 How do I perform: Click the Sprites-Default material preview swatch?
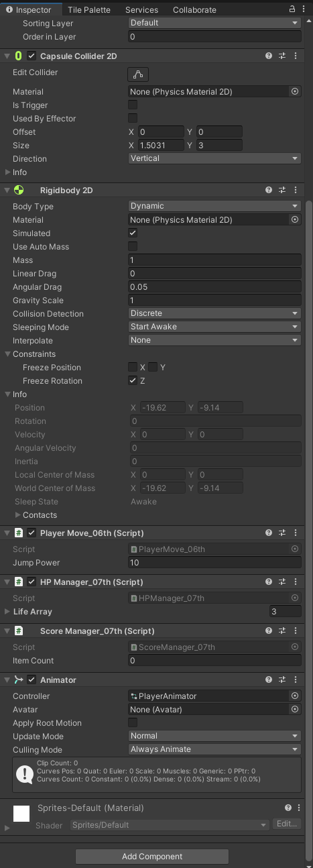coord(21,814)
